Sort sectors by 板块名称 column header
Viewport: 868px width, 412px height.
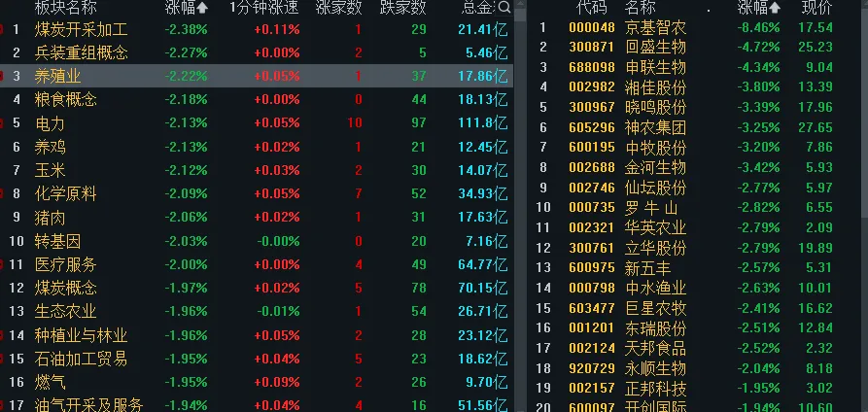tap(65, 8)
